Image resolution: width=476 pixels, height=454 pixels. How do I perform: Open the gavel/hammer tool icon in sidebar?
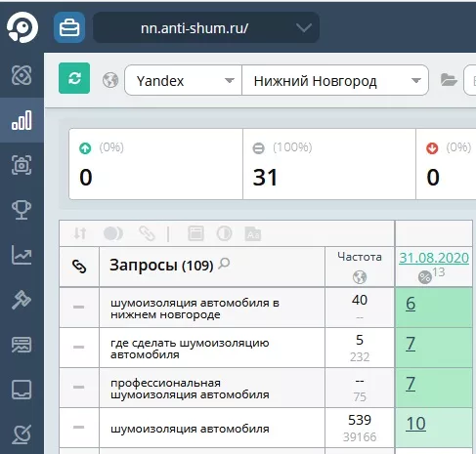click(x=22, y=300)
